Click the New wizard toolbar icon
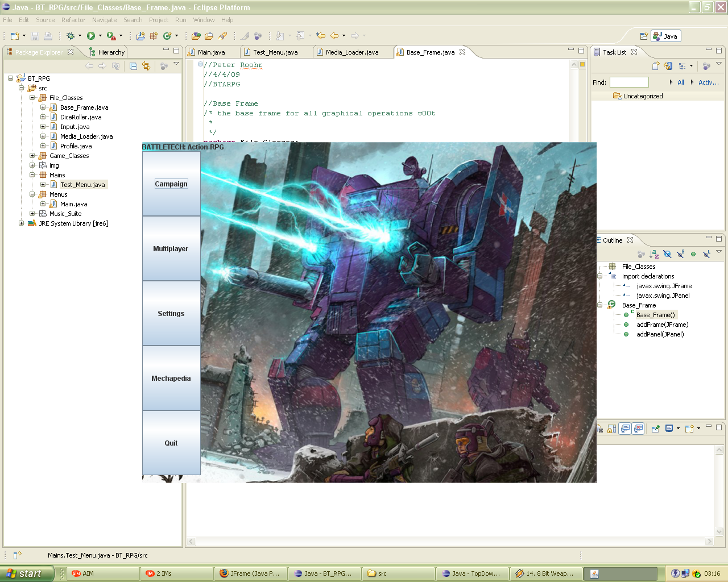The width and height of the screenshot is (728, 582). [x=15, y=36]
